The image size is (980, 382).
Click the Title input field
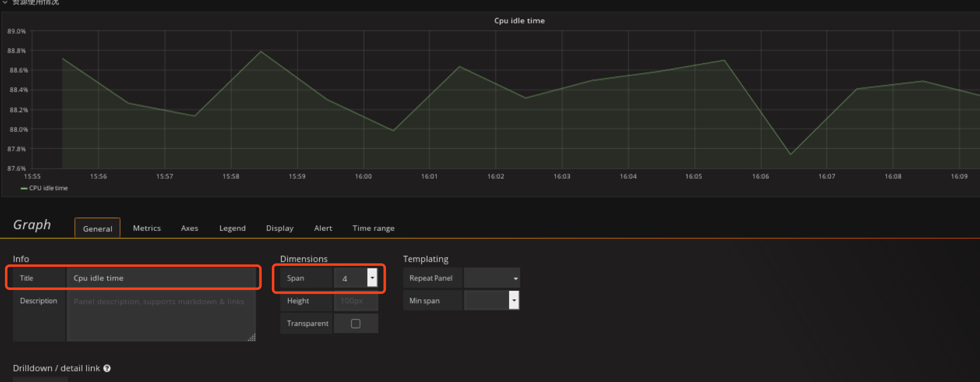coord(161,278)
